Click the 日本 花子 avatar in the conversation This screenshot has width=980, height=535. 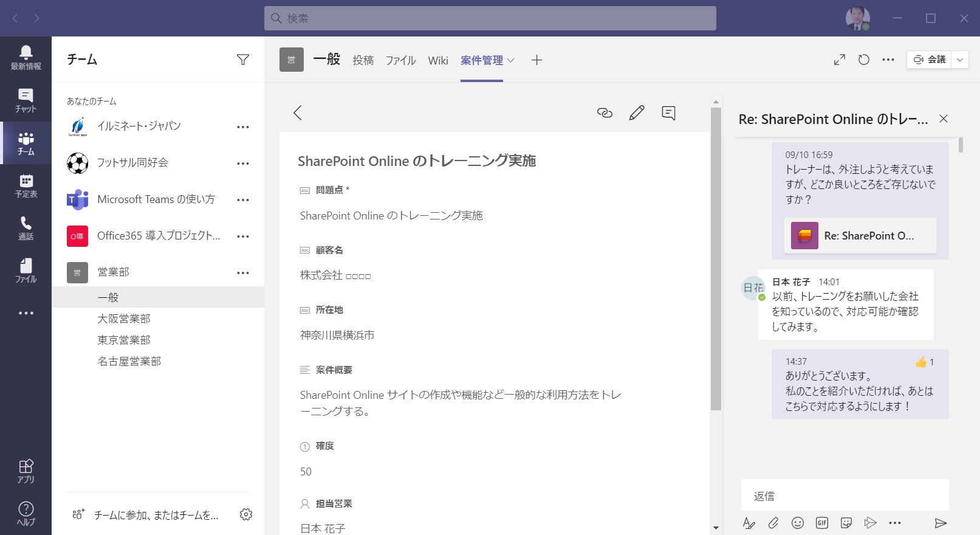[753, 288]
